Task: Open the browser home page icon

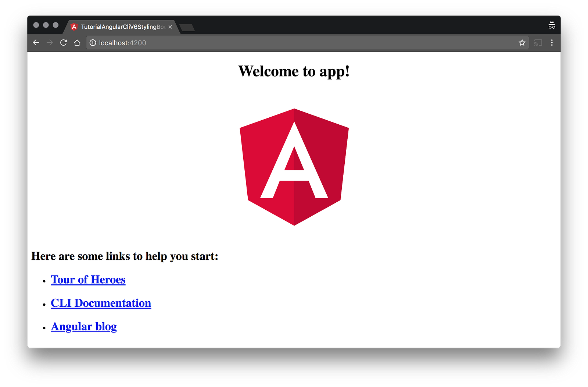Action: [x=77, y=43]
